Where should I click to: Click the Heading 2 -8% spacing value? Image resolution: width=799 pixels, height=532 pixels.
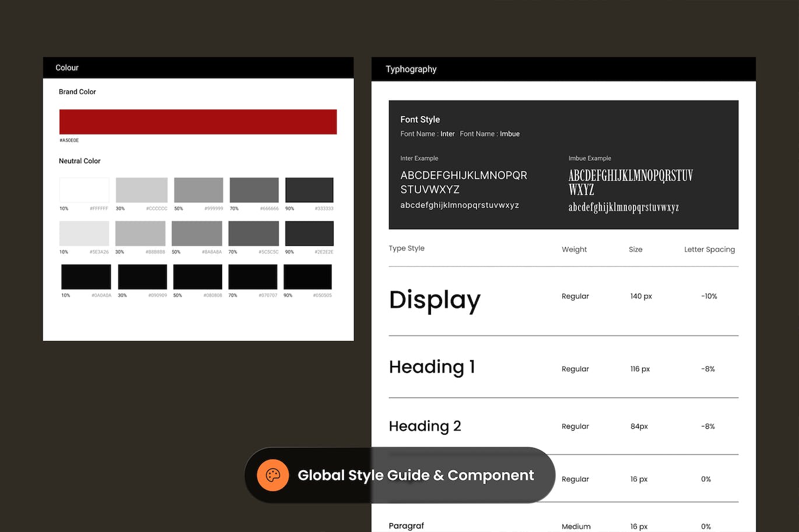(x=707, y=427)
